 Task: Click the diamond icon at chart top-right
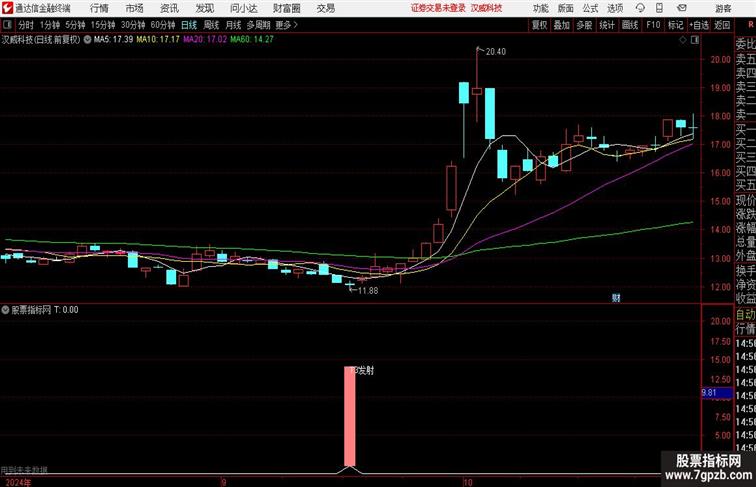tap(683, 40)
